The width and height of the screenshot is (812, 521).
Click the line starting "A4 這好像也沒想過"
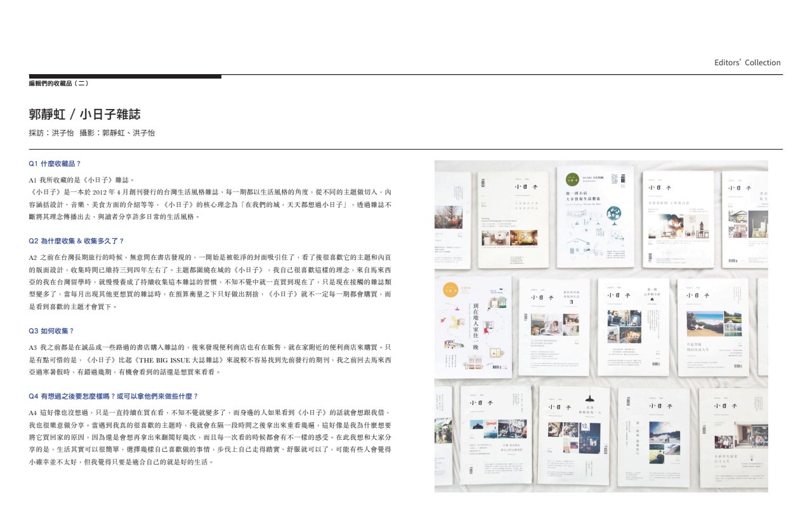[x=210, y=413]
